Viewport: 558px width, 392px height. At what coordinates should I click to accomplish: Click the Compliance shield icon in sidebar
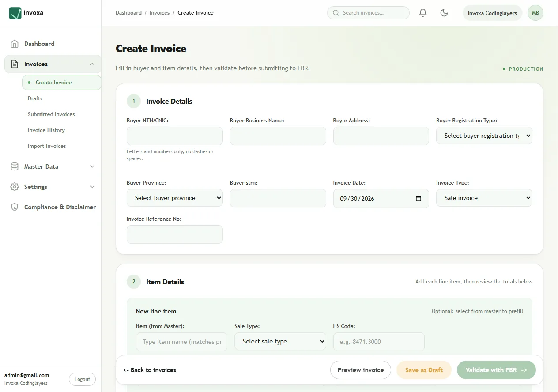[x=15, y=207]
